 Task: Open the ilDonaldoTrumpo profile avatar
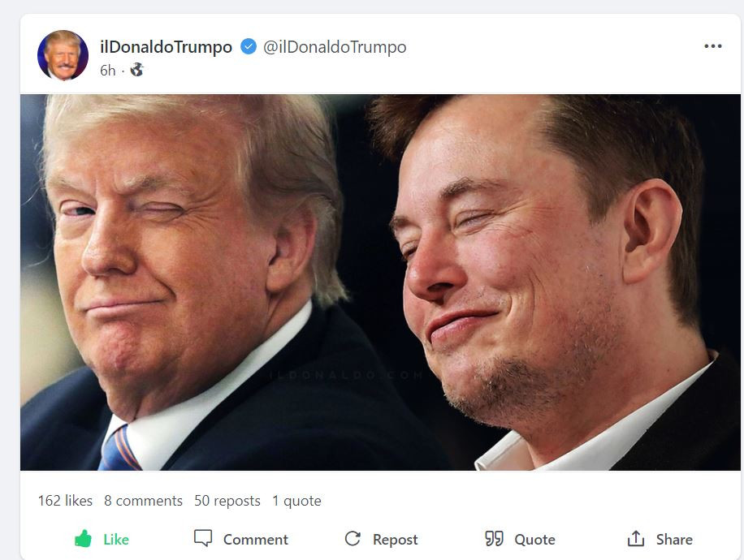click(63, 56)
